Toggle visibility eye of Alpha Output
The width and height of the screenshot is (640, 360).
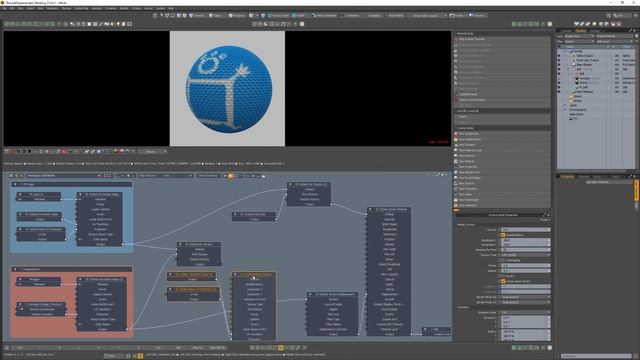click(x=559, y=56)
